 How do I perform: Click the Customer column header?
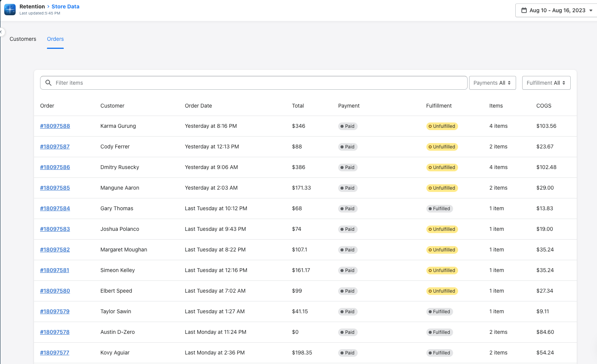pos(112,106)
